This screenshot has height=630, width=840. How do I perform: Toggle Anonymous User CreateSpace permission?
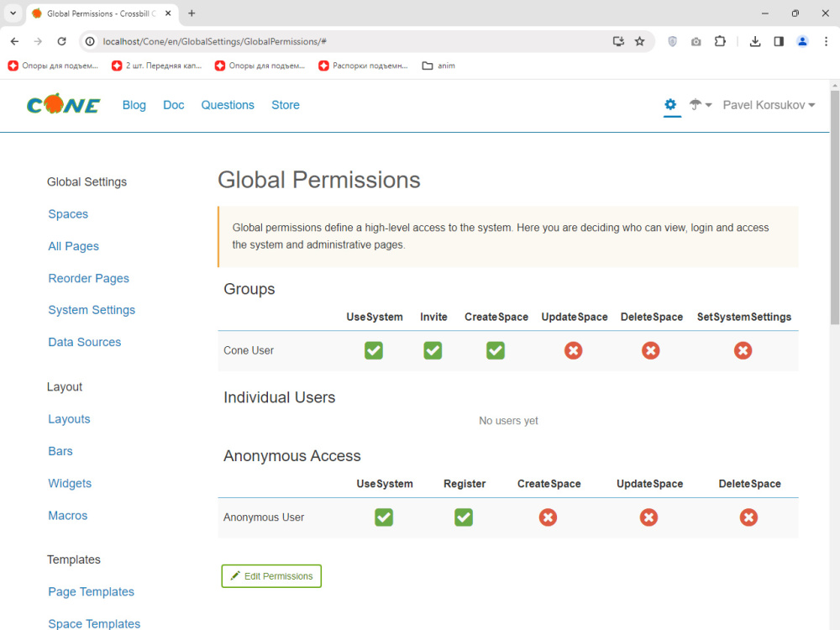(548, 517)
